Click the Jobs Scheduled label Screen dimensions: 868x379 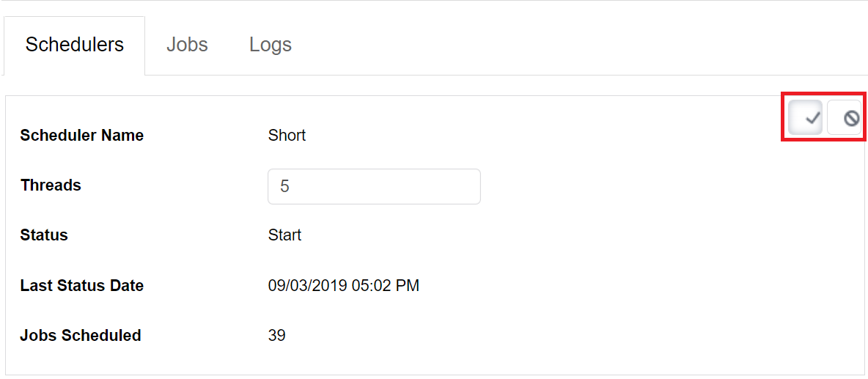point(80,335)
